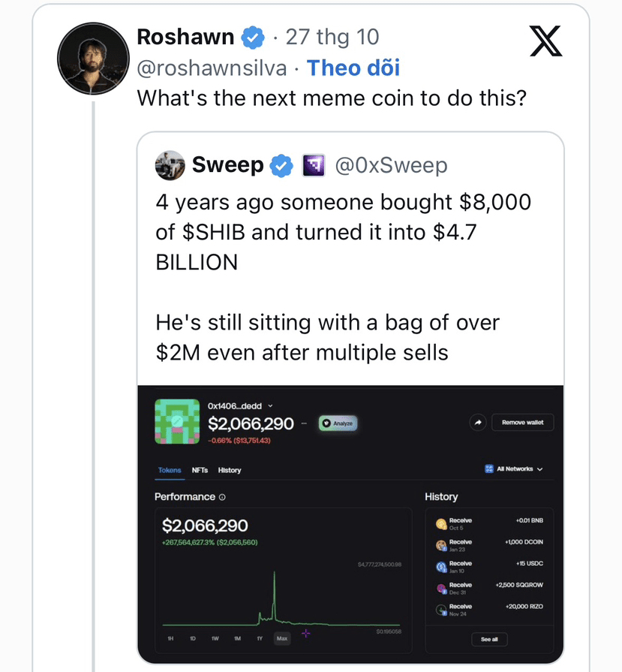Click Sweep's small profile picture
Image resolution: width=622 pixels, height=672 pixels.
[170, 166]
